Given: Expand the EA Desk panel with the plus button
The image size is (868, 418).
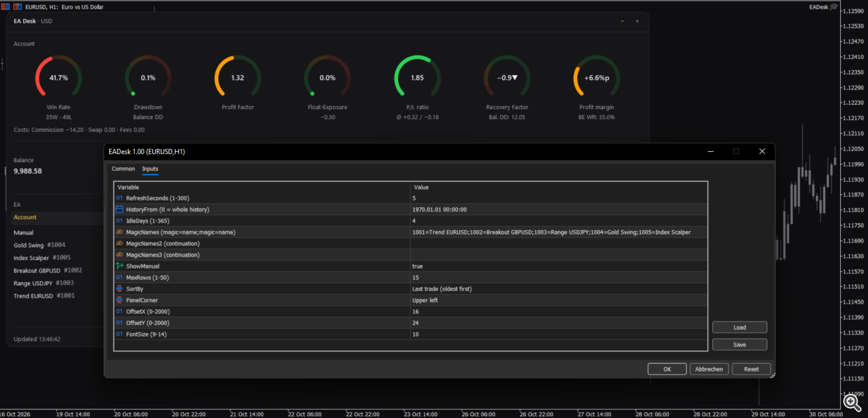Looking at the screenshot, I should click(637, 21).
